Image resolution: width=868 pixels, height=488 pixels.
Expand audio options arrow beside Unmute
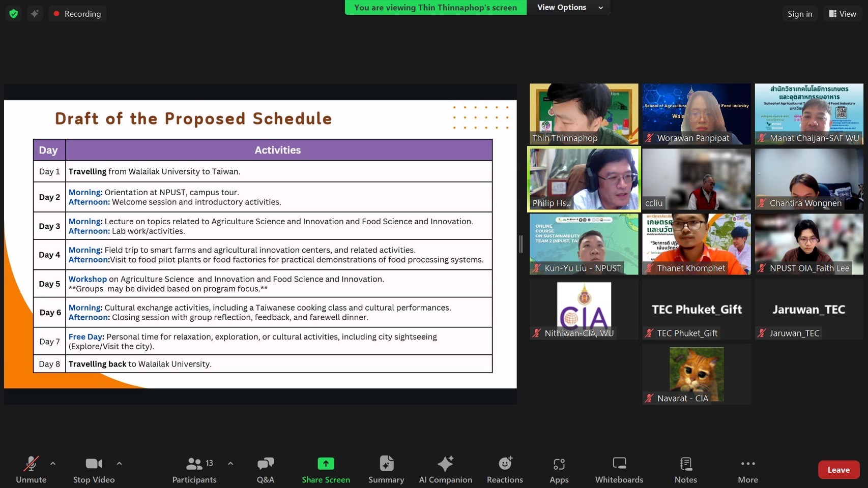pos(53,464)
